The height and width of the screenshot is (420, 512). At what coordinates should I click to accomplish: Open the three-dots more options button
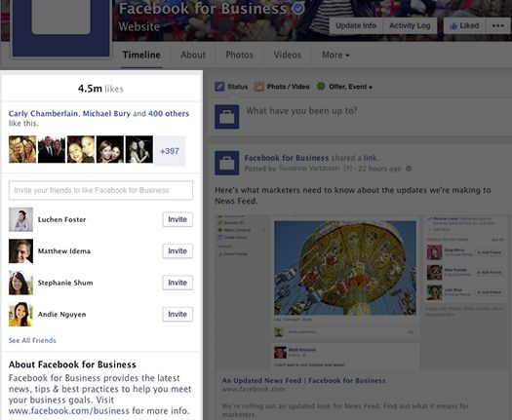(x=497, y=25)
